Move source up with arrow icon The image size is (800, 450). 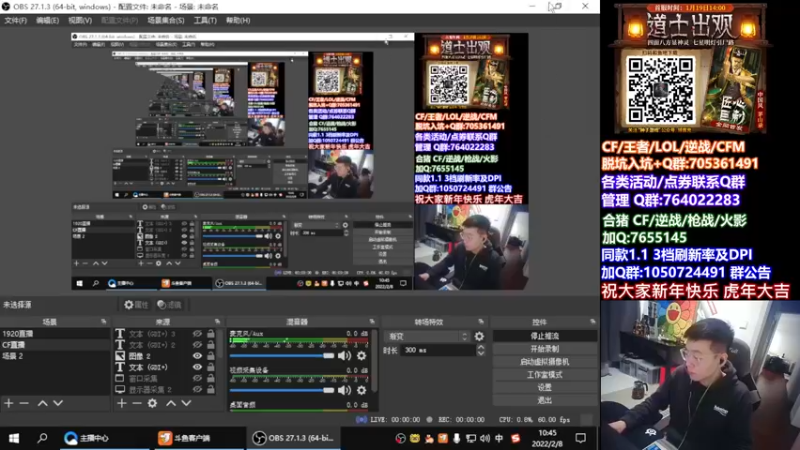point(171,403)
